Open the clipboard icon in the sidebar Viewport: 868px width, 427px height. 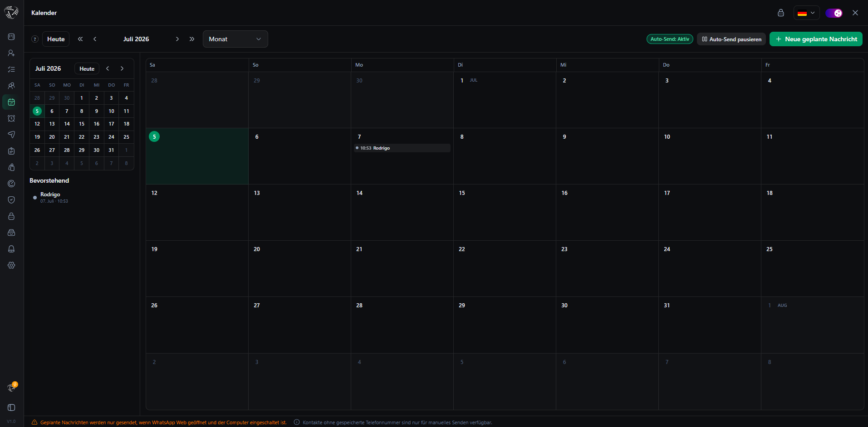[x=11, y=151]
